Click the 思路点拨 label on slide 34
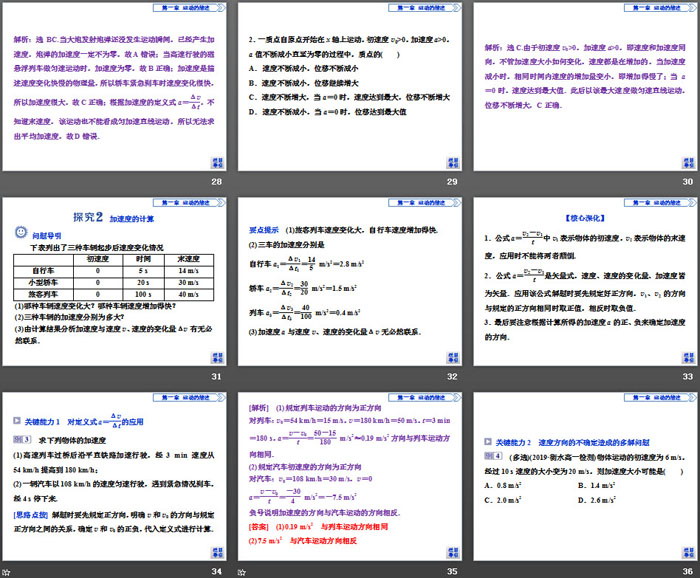This screenshot has height=578, width=700. tap(31, 515)
